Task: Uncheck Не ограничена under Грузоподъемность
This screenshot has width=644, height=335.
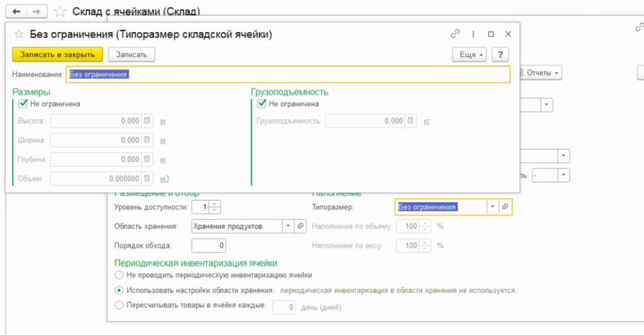Action: 262,104
